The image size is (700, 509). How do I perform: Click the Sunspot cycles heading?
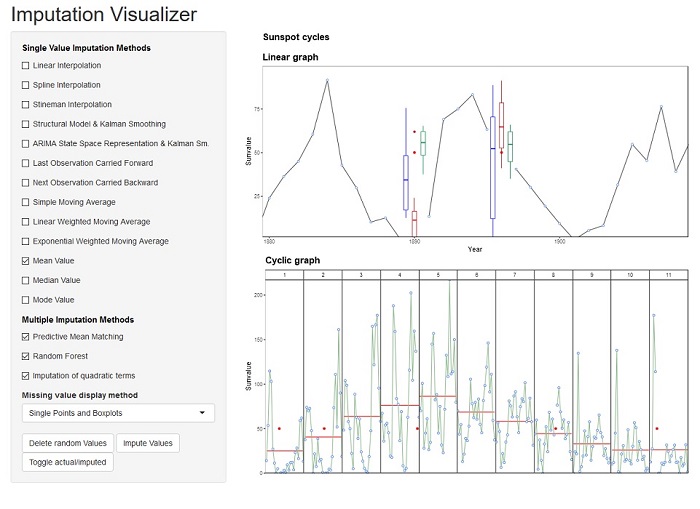click(x=296, y=37)
